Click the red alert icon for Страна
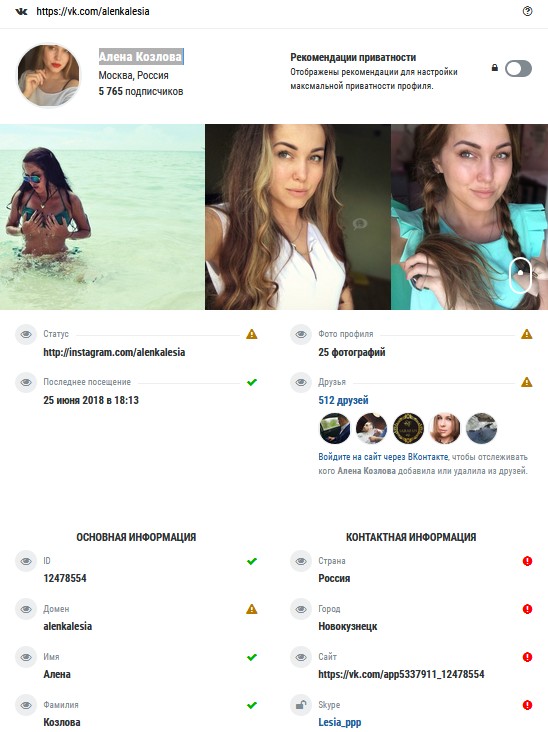 [527, 561]
